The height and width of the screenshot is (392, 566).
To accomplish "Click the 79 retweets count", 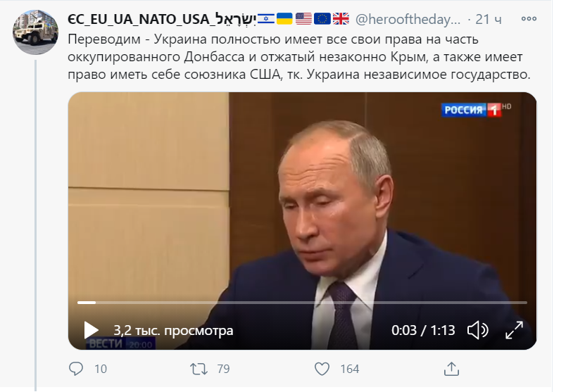I will pyautogui.click(x=223, y=369).
